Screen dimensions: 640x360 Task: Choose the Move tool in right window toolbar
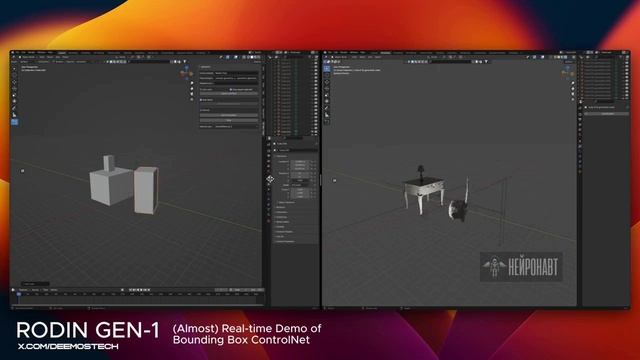pyautogui.click(x=327, y=82)
